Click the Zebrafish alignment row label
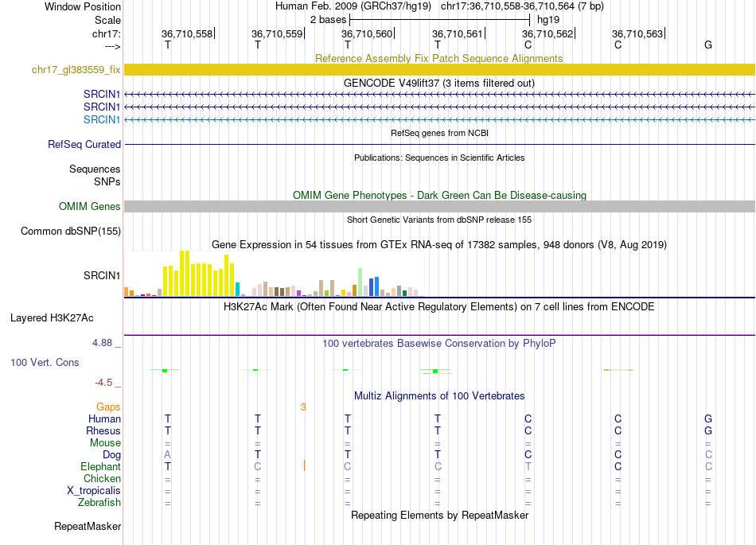 coord(99,503)
